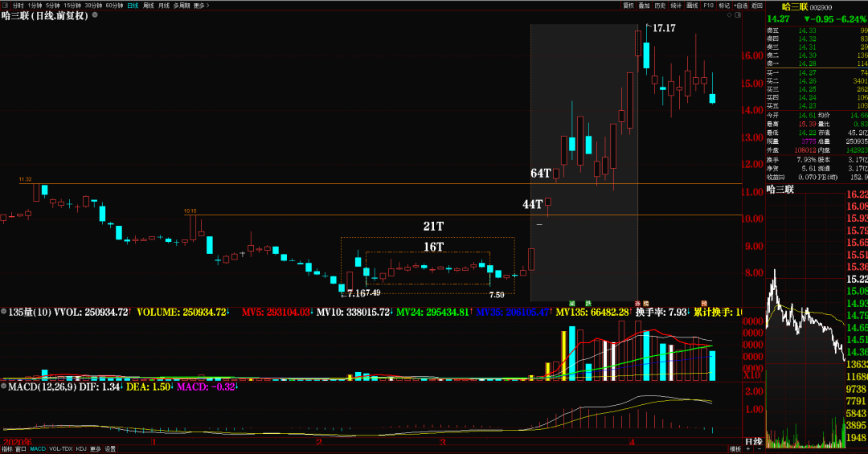Click the 17.17 high price label
868x454 pixels.
(x=664, y=27)
